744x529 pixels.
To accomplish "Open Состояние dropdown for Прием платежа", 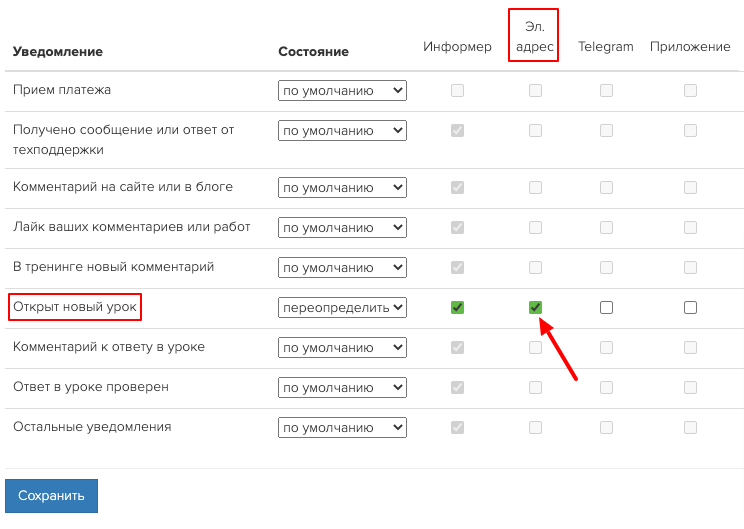I will pyautogui.click(x=343, y=90).
